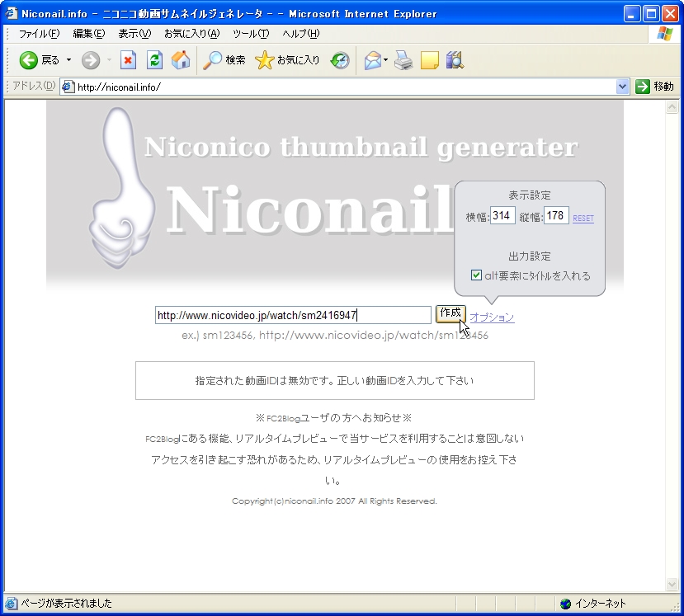
Task: Print the page with the printer icon
Action: tap(403, 60)
